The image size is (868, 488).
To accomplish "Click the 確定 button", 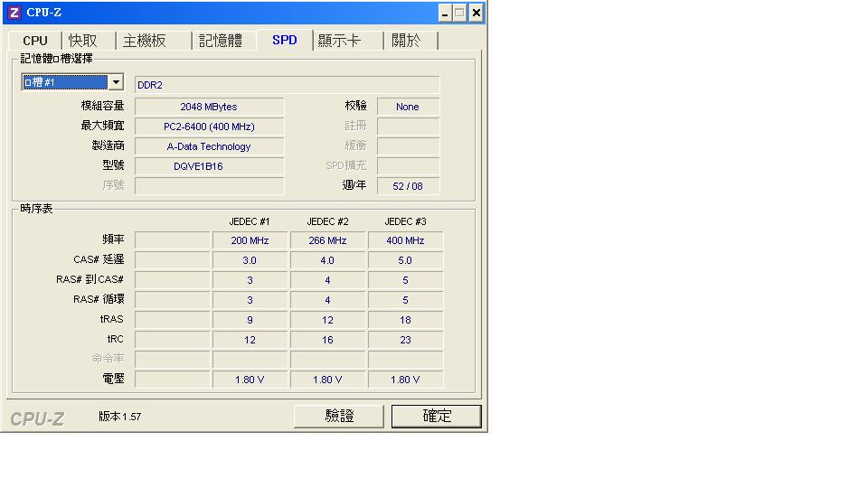I will click(x=437, y=416).
